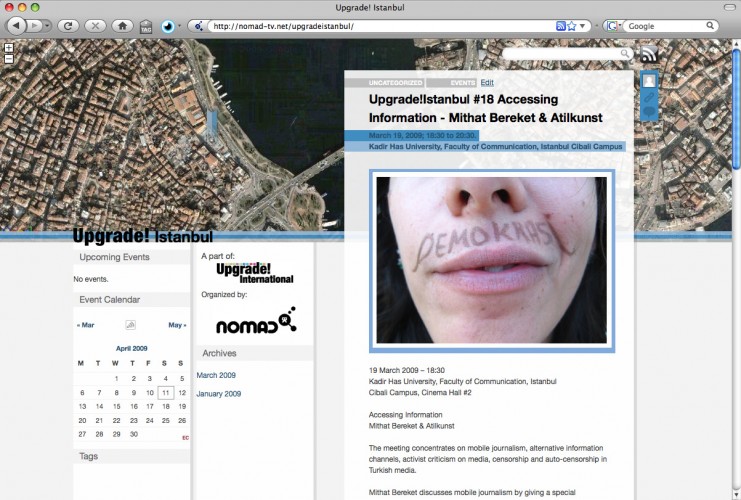Open the history dropdown beside forward arrow
This screenshot has height=500, width=741.
tap(47, 26)
